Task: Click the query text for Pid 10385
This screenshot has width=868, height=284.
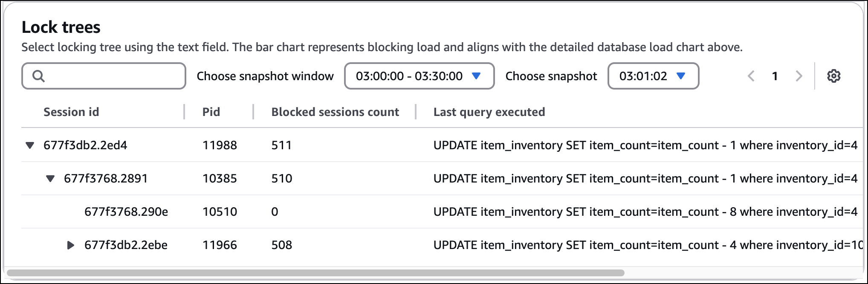Action: point(645,179)
